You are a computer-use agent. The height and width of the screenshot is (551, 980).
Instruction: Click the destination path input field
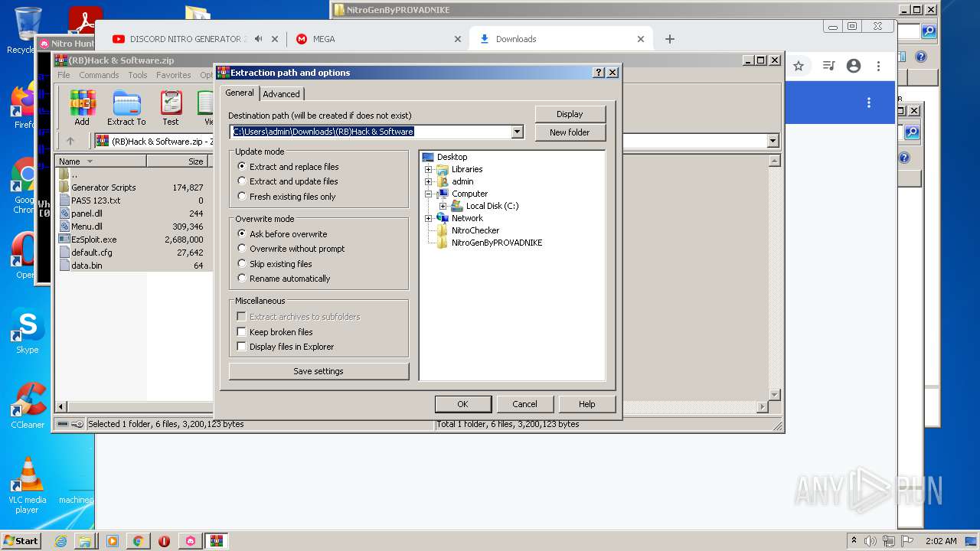[x=371, y=132]
